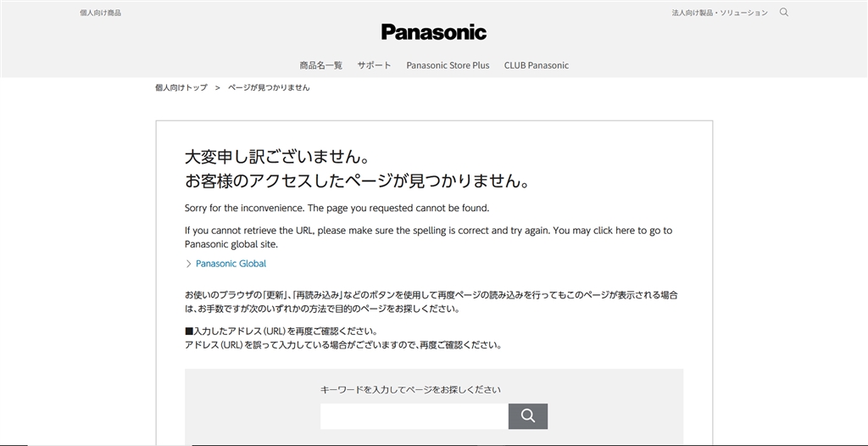Click the 大変申し訳ございません heading
868x446 pixels.
(276, 158)
